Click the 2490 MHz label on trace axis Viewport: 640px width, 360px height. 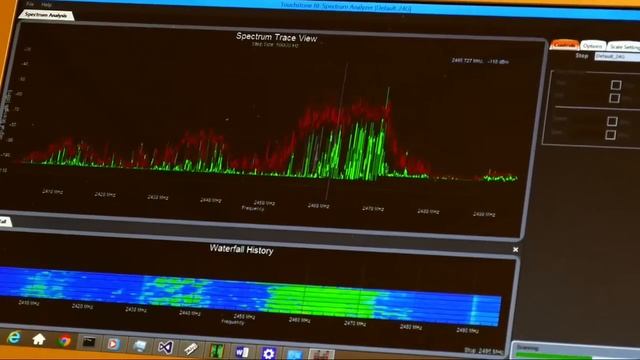point(484,214)
